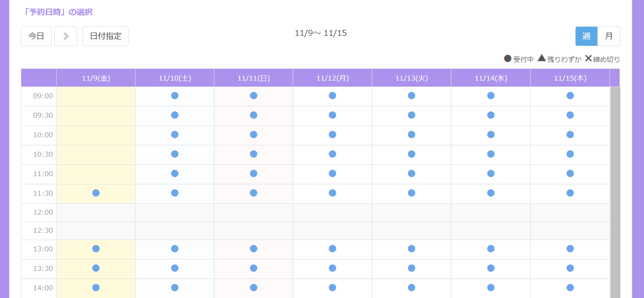The width and height of the screenshot is (644, 298).
Task: Go to next week with arrow button
Action: (66, 36)
